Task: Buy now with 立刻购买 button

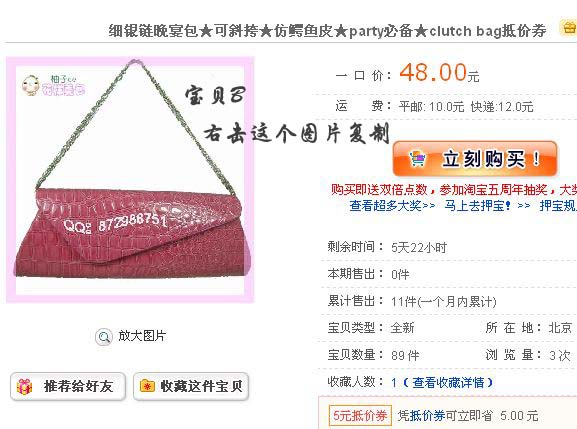Action: tap(475, 159)
